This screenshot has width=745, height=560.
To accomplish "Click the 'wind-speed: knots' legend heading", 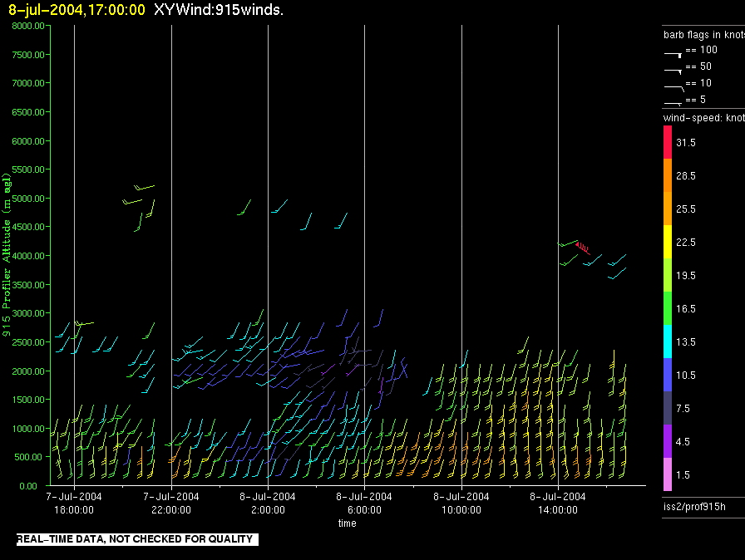I will (704, 118).
